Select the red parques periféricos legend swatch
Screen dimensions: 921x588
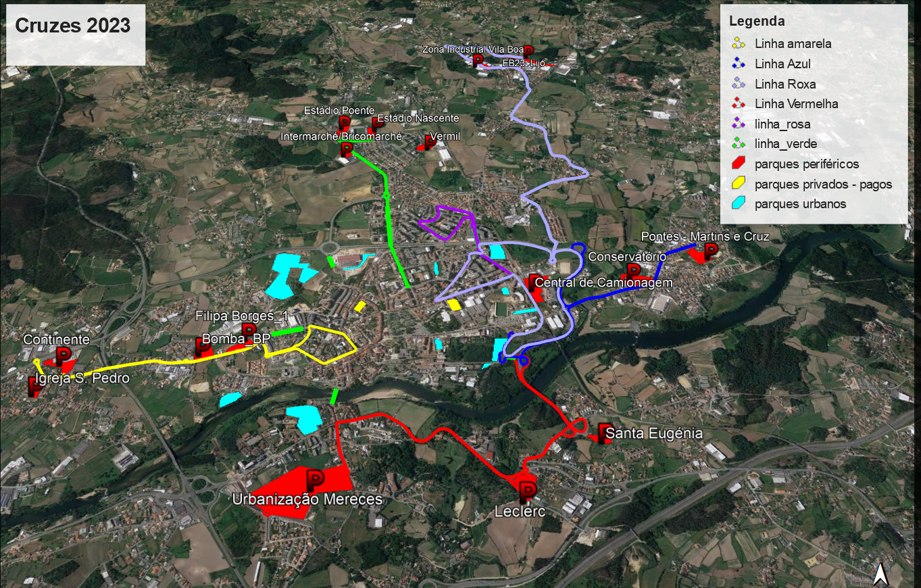tap(739, 164)
